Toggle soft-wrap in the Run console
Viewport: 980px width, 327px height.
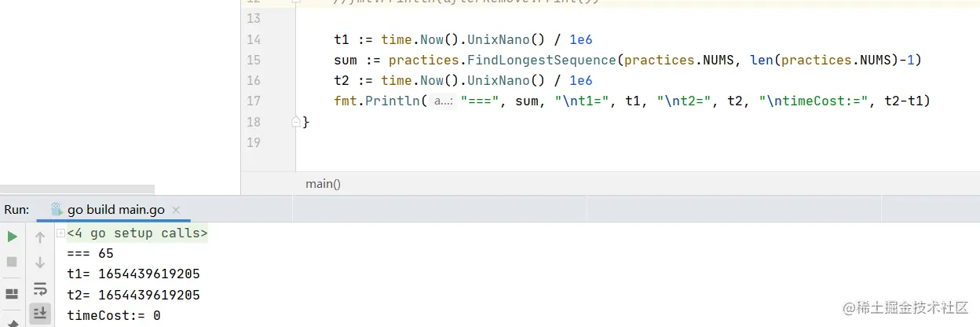[x=40, y=288]
